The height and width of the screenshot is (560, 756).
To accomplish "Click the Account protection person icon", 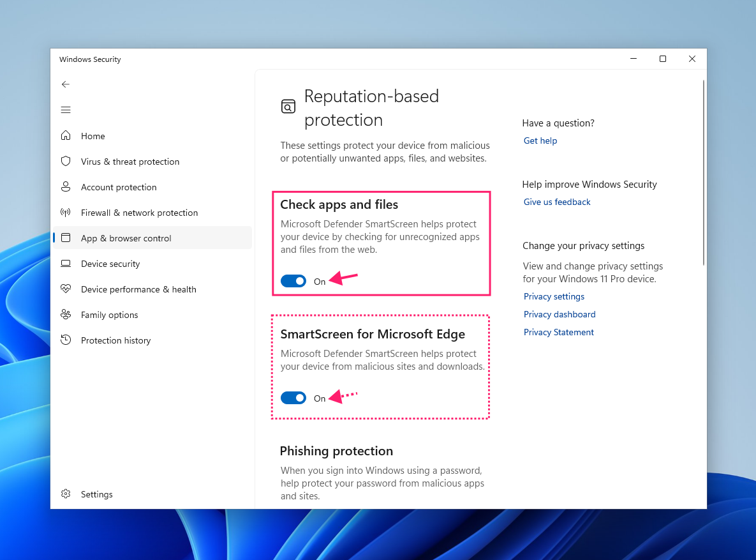I will pos(66,187).
